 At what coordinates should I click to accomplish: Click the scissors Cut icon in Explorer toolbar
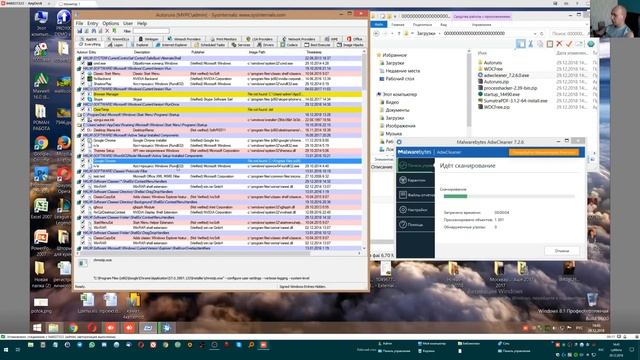click(x=530, y=44)
